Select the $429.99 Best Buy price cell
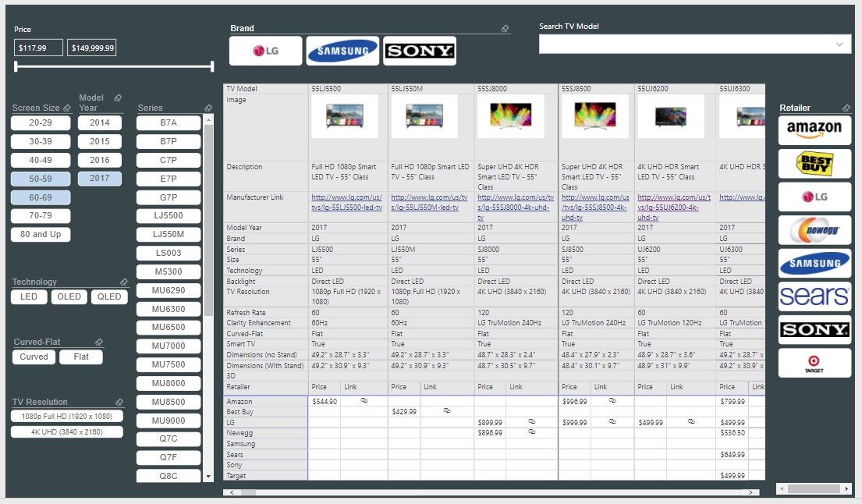862x504 pixels. click(x=404, y=412)
